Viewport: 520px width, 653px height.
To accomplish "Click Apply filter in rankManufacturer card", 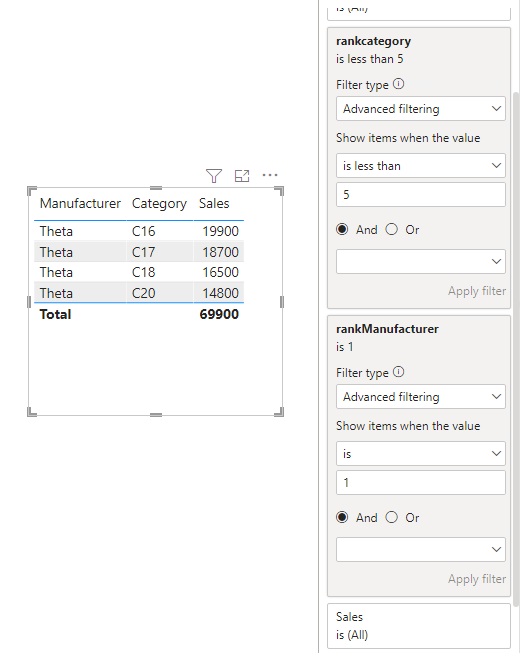I will click(477, 579).
